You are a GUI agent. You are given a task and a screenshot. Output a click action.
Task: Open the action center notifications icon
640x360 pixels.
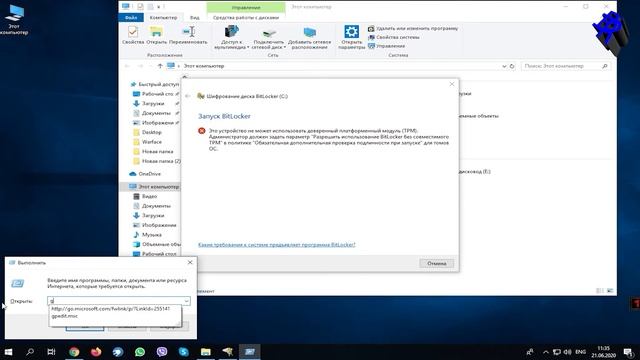point(629,352)
